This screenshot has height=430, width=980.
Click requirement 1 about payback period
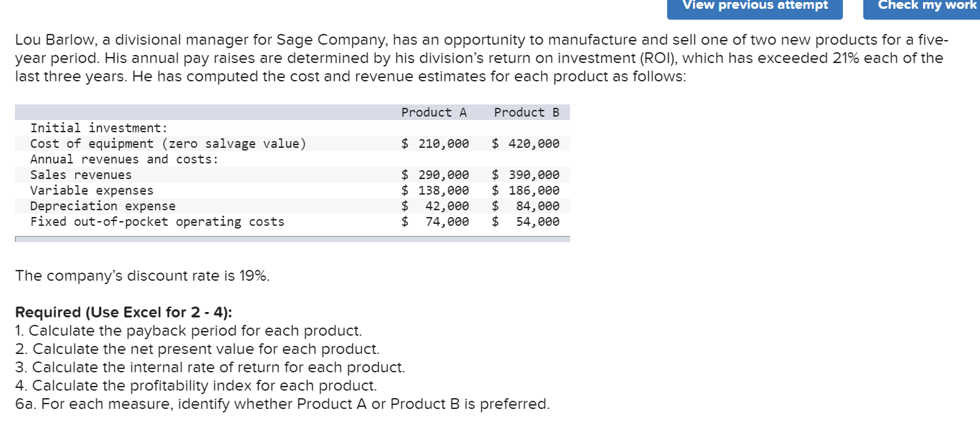point(189,331)
